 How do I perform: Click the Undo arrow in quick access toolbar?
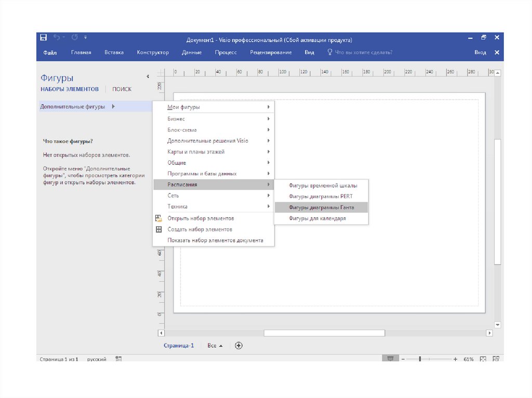[x=57, y=37]
